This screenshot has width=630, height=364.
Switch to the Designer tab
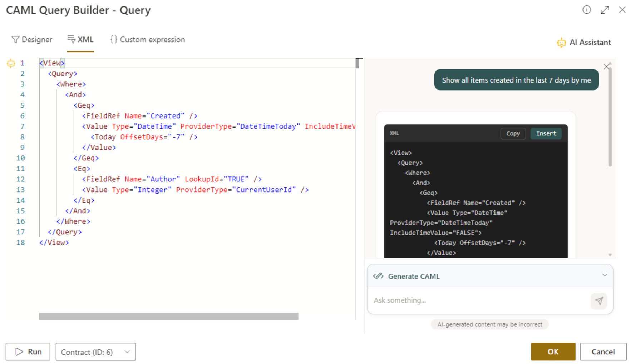[x=32, y=40]
